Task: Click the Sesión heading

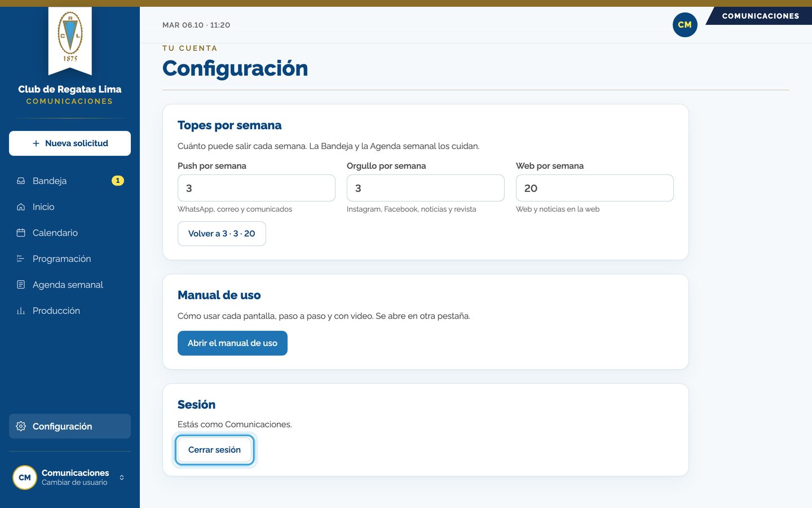Action: tap(196, 405)
